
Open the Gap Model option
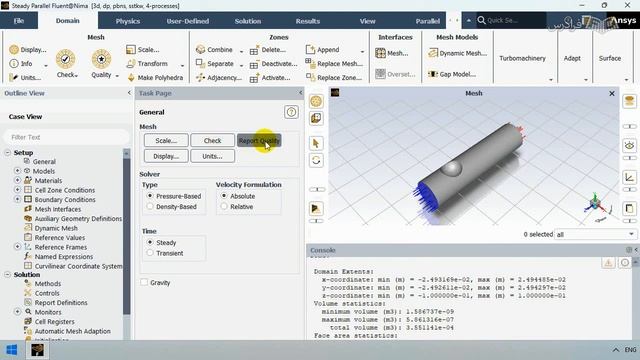point(452,74)
